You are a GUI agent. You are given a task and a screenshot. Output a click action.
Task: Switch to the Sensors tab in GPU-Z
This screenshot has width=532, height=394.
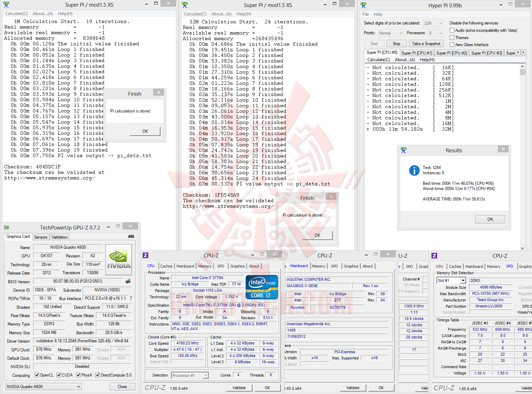pyautogui.click(x=40, y=237)
